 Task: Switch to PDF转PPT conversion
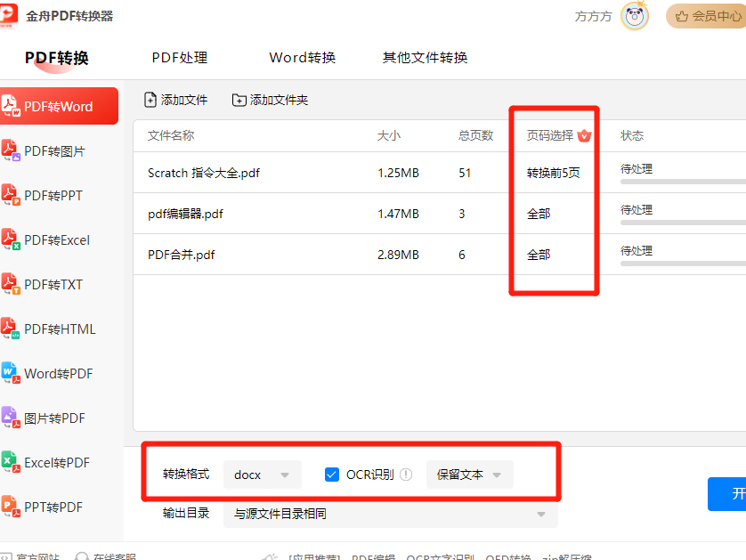coord(53,196)
